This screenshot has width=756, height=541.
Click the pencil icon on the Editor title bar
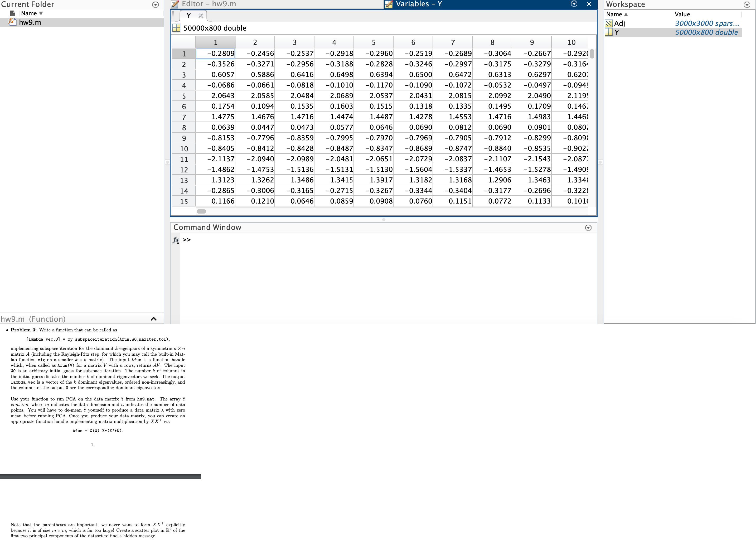point(175,4)
